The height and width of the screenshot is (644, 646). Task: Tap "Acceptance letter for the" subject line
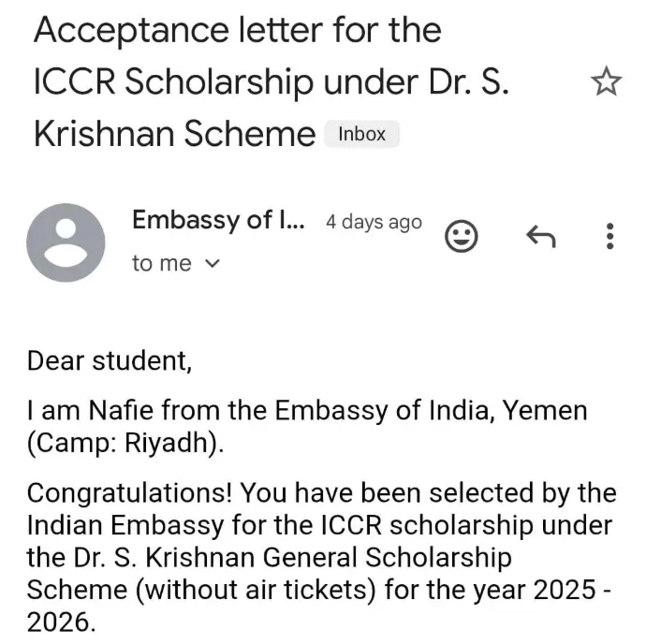click(x=237, y=31)
